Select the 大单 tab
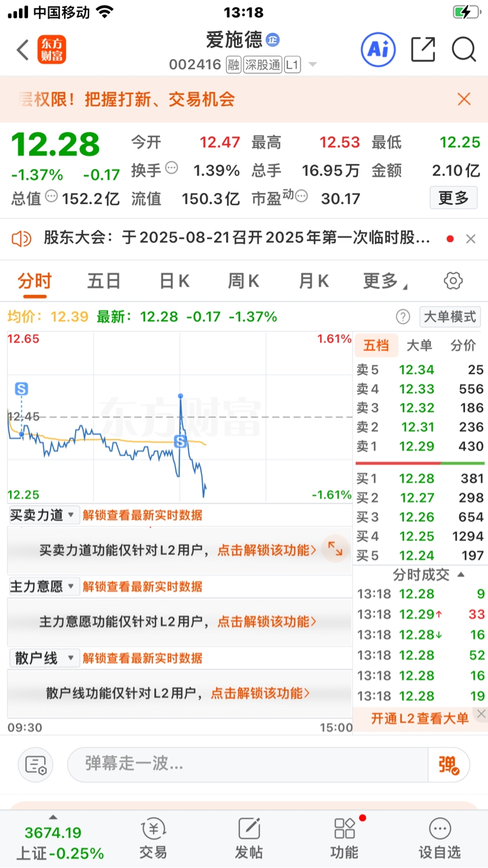This screenshot has height=868, width=488. (x=419, y=346)
